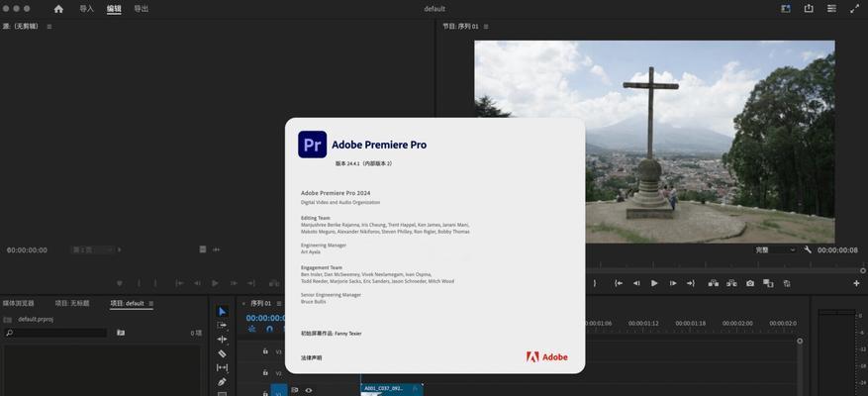Click play in the Source monitor
The image size is (868, 396).
point(215,283)
